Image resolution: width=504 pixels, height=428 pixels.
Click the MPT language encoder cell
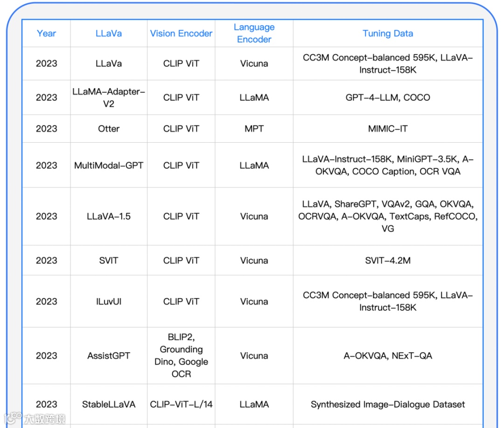[x=254, y=129]
